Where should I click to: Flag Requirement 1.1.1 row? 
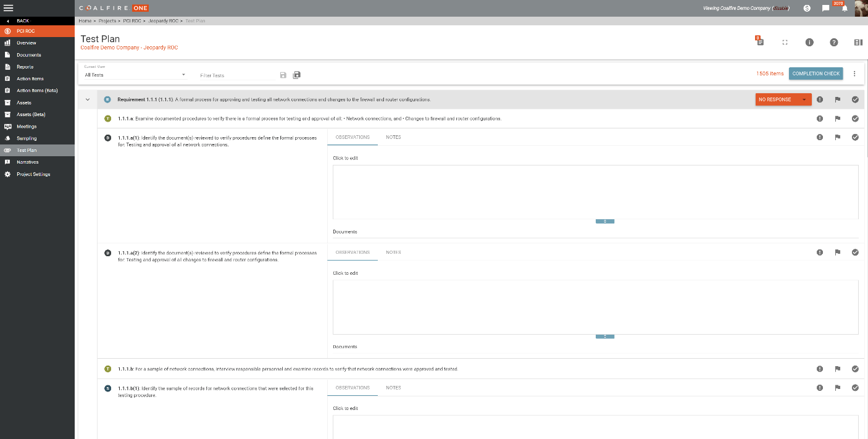(837, 99)
